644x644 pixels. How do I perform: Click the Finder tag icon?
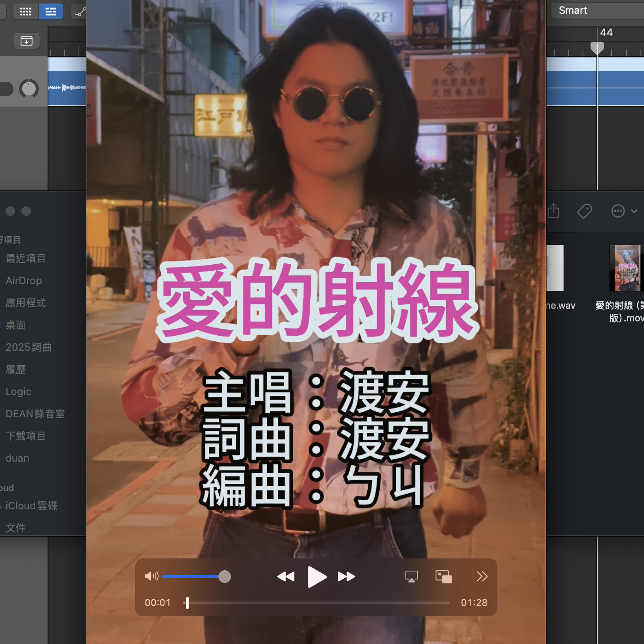(585, 211)
